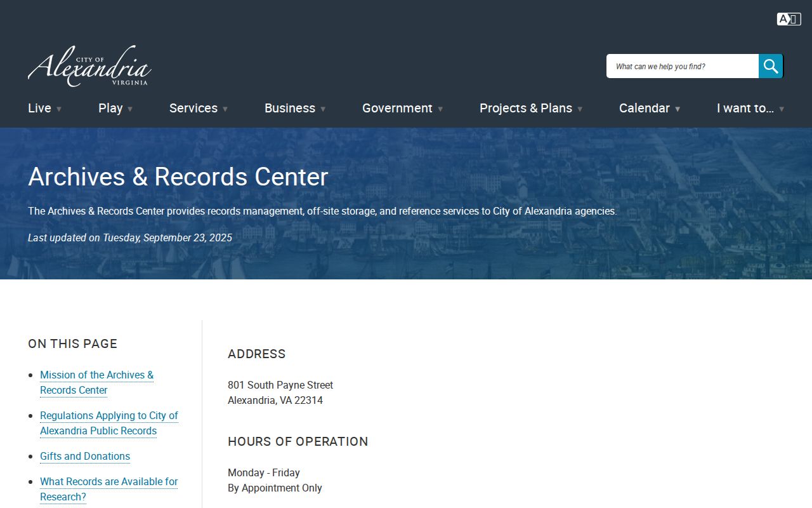
Task: Go to Mission of the Archives & Records Center
Action: pos(96,382)
